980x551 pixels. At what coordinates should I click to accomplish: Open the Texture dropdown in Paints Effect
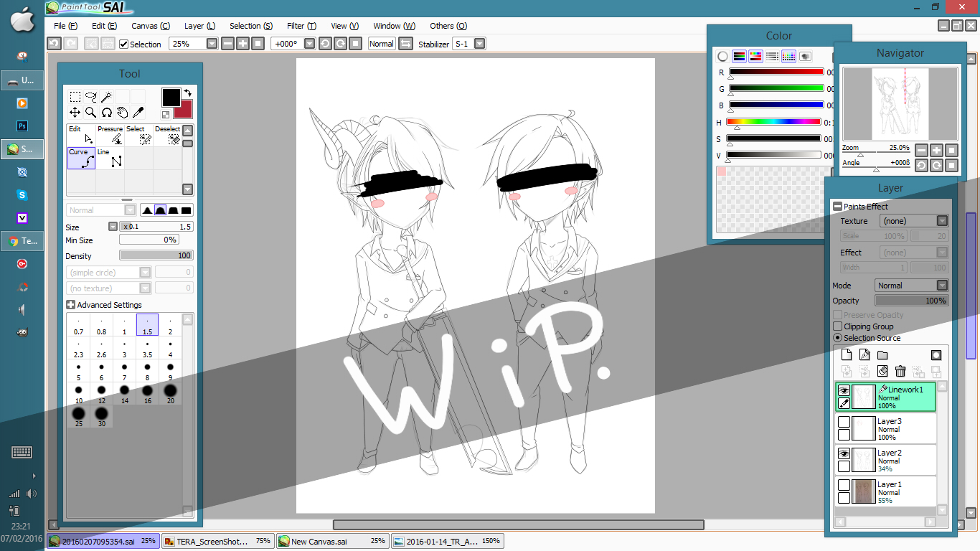point(942,221)
